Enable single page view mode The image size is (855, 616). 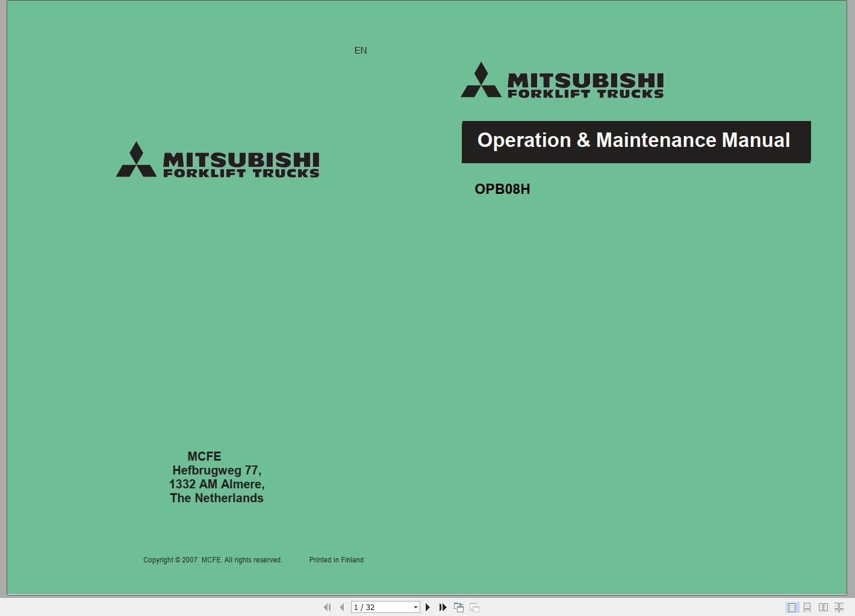click(x=792, y=608)
